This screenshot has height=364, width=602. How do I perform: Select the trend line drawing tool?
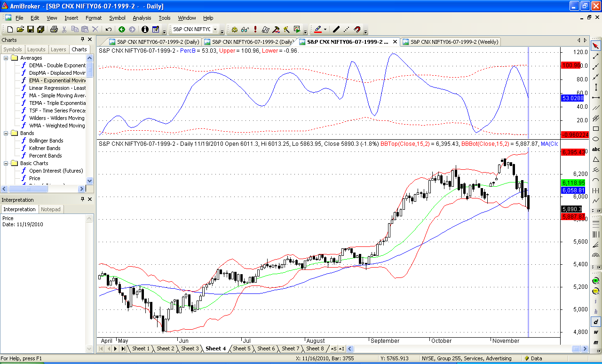[596, 56]
